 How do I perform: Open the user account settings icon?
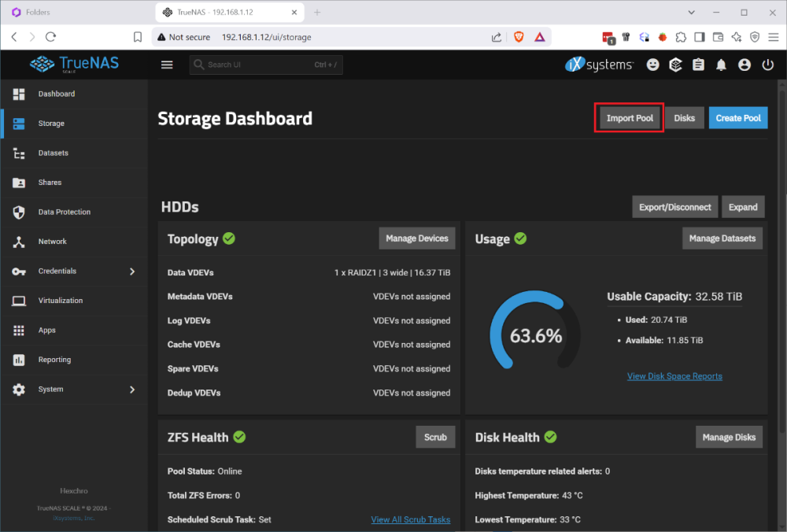(x=745, y=65)
